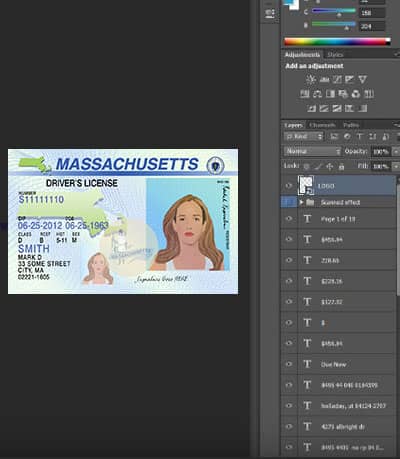This screenshot has width=400, height=459.
Task: Open the collapsed panel icon in the dock strip
Action: click(x=270, y=14)
